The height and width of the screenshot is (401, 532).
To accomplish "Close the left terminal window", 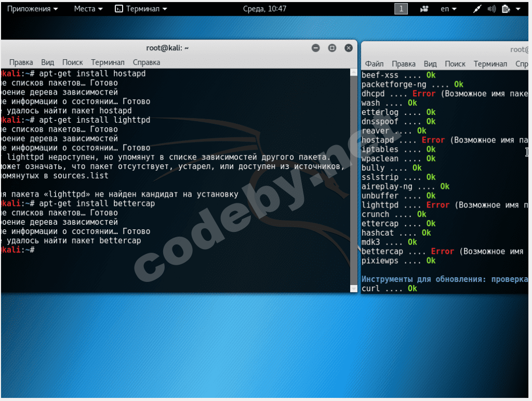I will 349,48.
